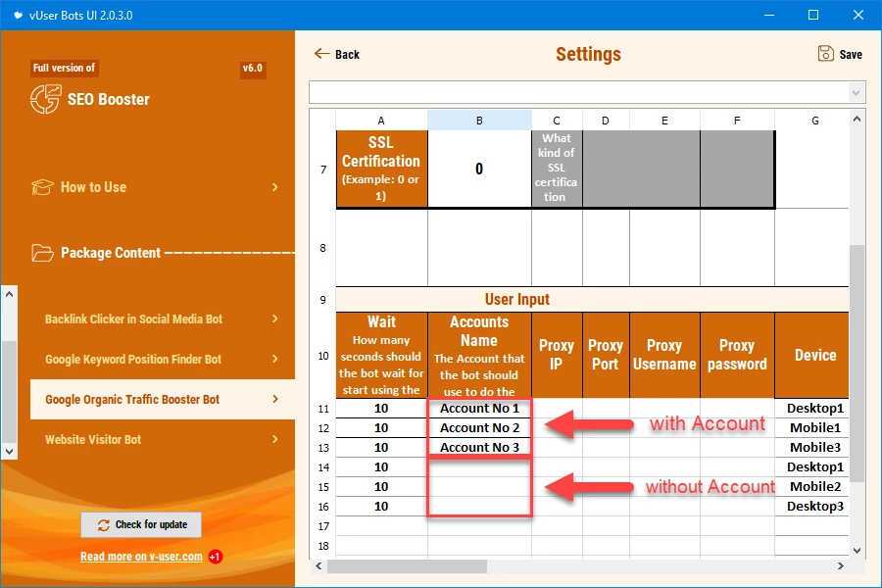This screenshot has width=882, height=588.
Task: Click the SSL Certification label cell
Action: [382, 169]
